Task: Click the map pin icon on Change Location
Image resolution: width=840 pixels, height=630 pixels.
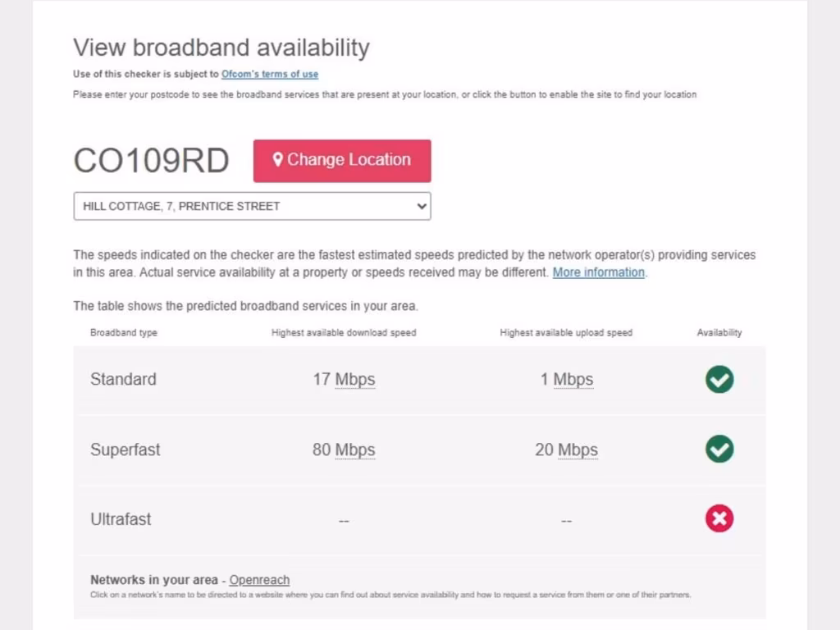Action: point(278,160)
